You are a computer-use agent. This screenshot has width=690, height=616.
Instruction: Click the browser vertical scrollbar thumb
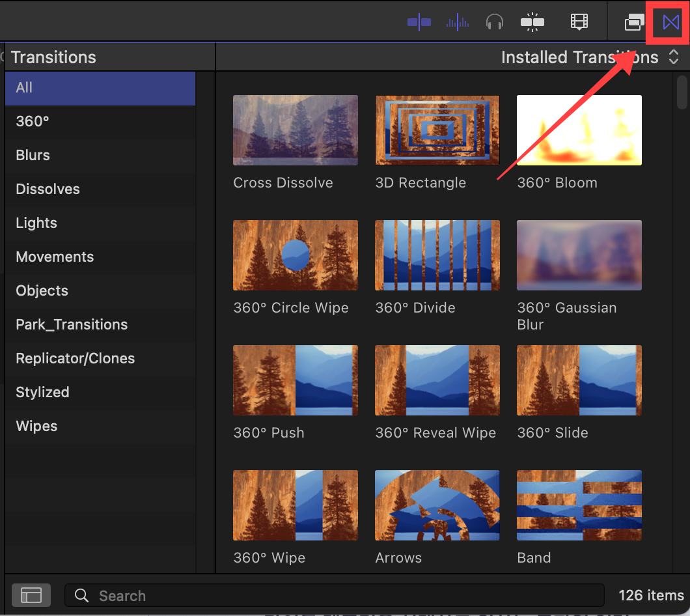pyautogui.click(x=682, y=92)
